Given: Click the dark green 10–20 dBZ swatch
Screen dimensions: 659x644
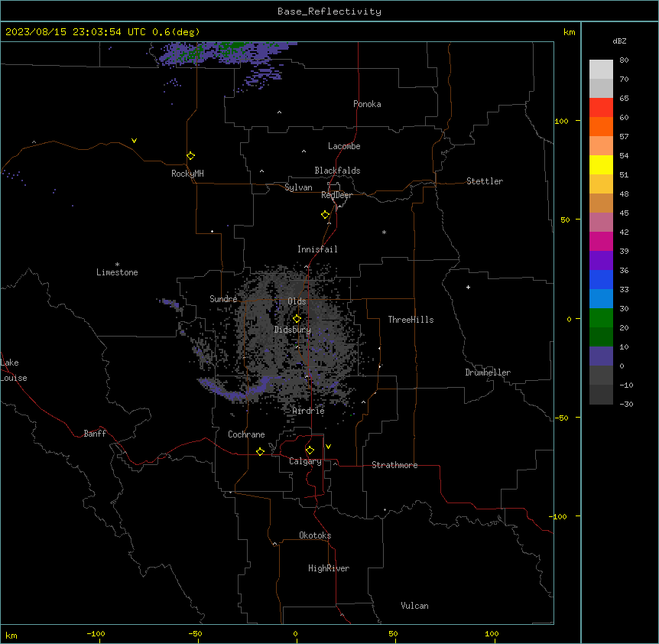Looking at the screenshot, I should (601, 337).
